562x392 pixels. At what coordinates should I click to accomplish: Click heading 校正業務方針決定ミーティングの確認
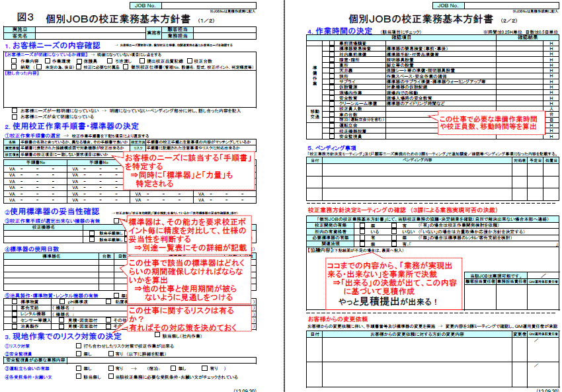pyautogui.click(x=356, y=210)
